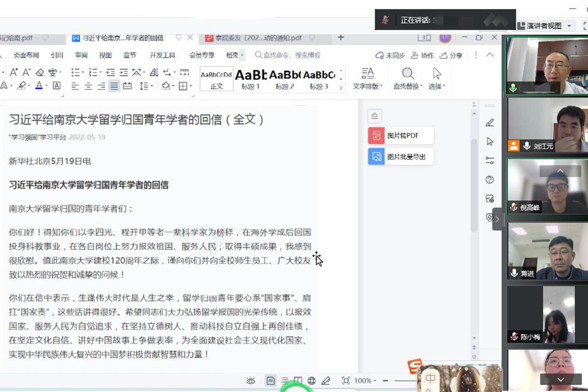Open the 页面布局 ribbon tab
The width and height of the screenshot is (588, 392).
[26, 55]
